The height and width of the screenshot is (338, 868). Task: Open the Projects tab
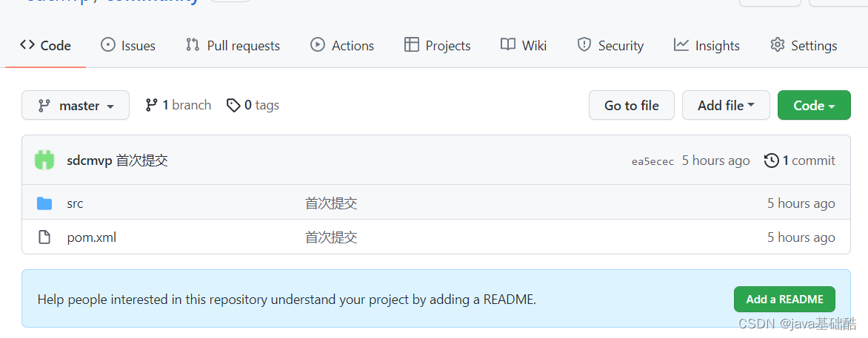coord(437,45)
